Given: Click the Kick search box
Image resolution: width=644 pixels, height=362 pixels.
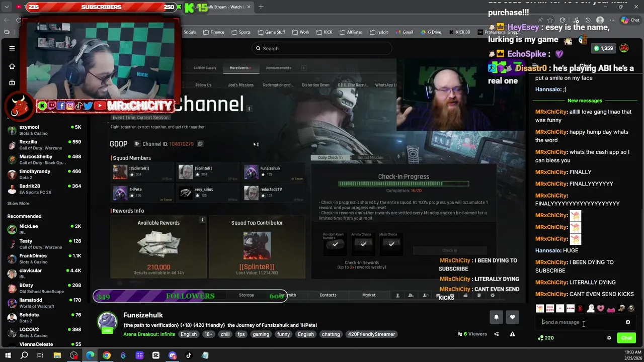Looking at the screenshot, I should coord(322,48).
